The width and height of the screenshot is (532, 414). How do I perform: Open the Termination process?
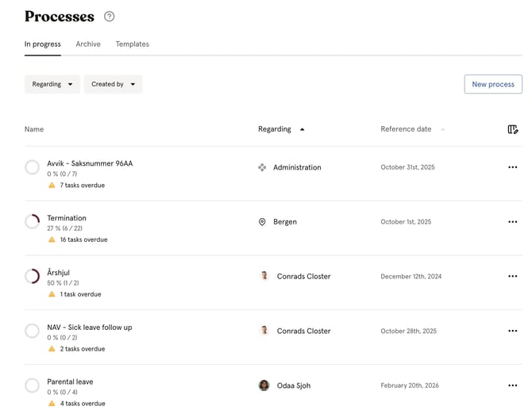tap(67, 218)
